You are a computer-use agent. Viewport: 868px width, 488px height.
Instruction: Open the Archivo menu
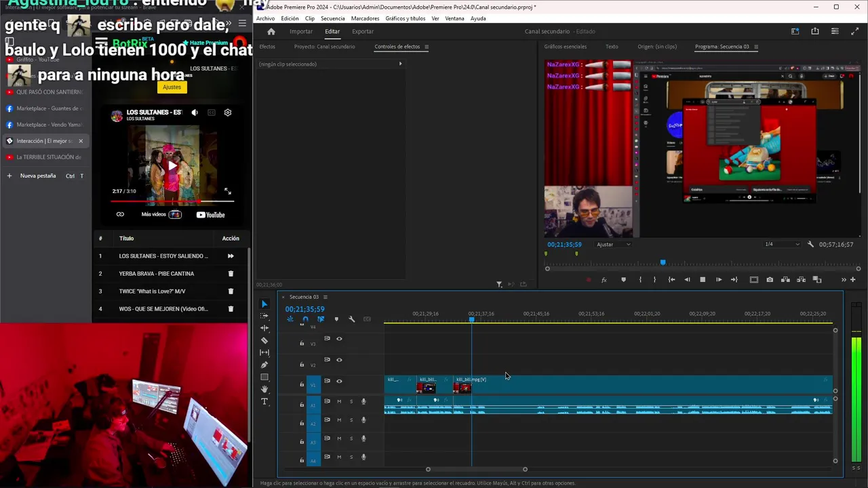click(266, 18)
